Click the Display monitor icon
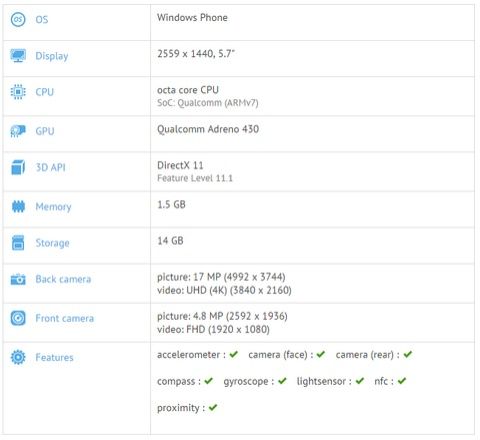The width and height of the screenshot is (480, 440). [18, 55]
